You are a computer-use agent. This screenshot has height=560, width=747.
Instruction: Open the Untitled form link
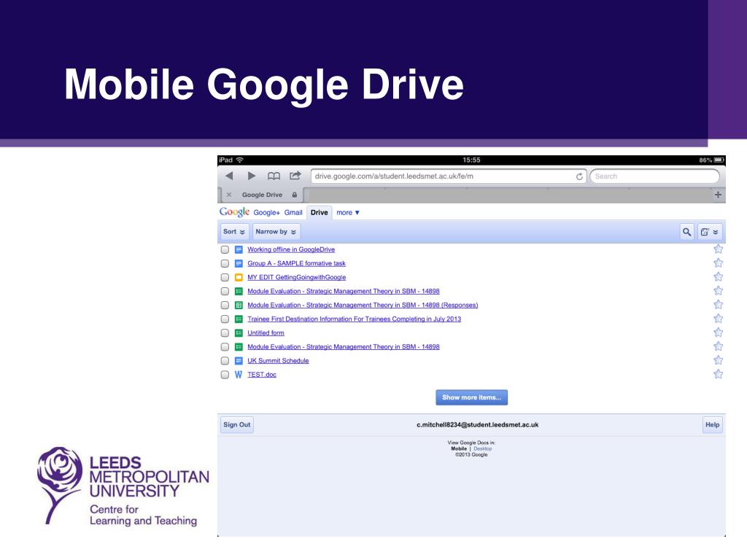pyautogui.click(x=266, y=332)
